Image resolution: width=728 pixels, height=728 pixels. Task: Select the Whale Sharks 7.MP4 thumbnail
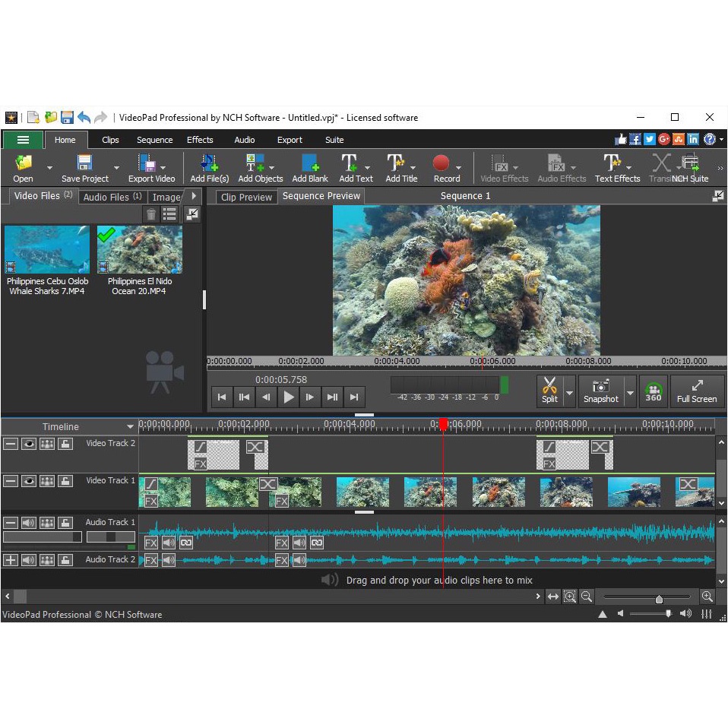coord(47,249)
